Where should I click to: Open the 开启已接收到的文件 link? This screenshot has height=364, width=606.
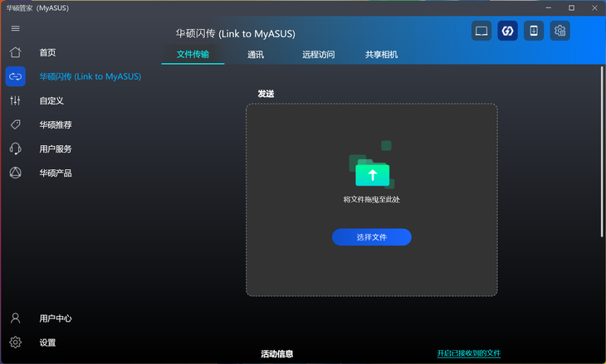pyautogui.click(x=469, y=353)
